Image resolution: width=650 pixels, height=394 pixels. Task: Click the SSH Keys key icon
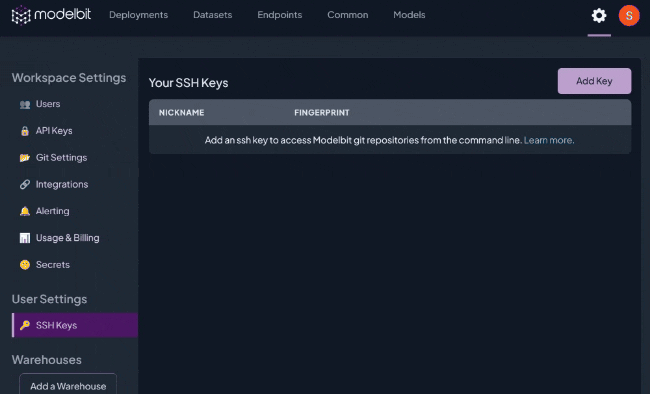25,325
